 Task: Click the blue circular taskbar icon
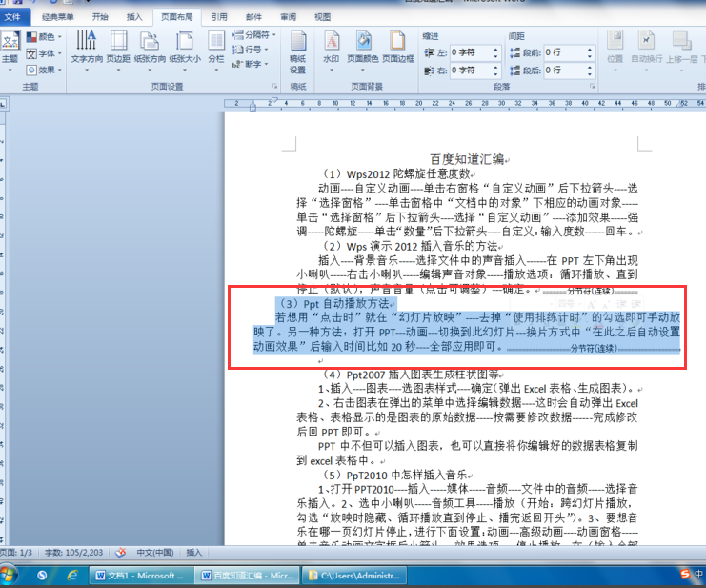point(42,576)
